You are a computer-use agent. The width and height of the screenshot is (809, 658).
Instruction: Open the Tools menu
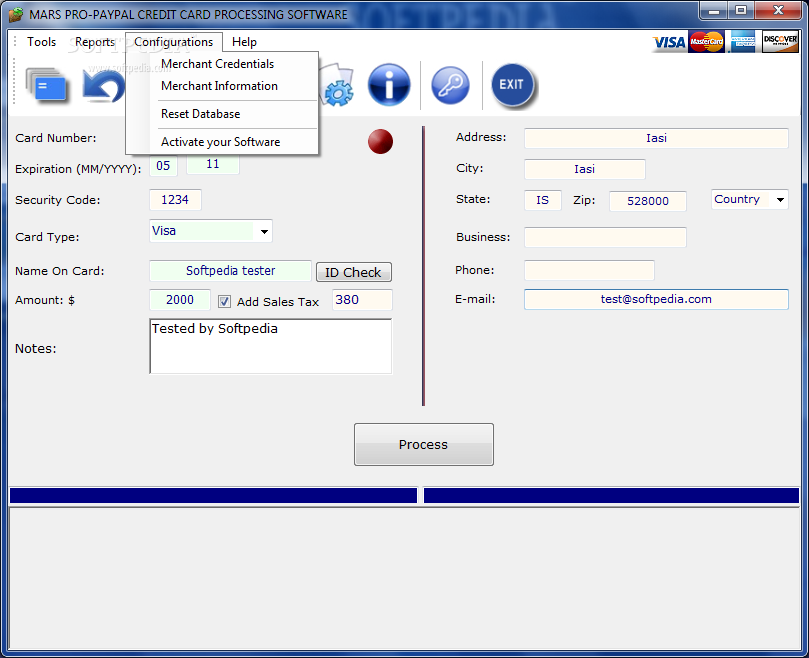41,42
